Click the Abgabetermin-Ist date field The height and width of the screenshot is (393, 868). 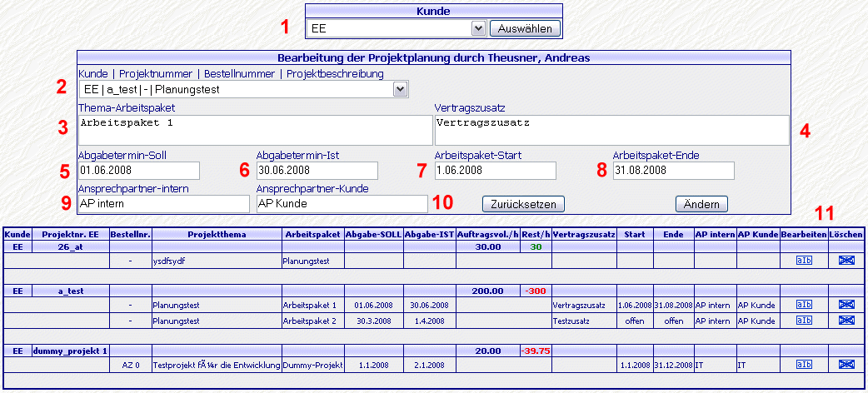pyautogui.click(x=317, y=171)
